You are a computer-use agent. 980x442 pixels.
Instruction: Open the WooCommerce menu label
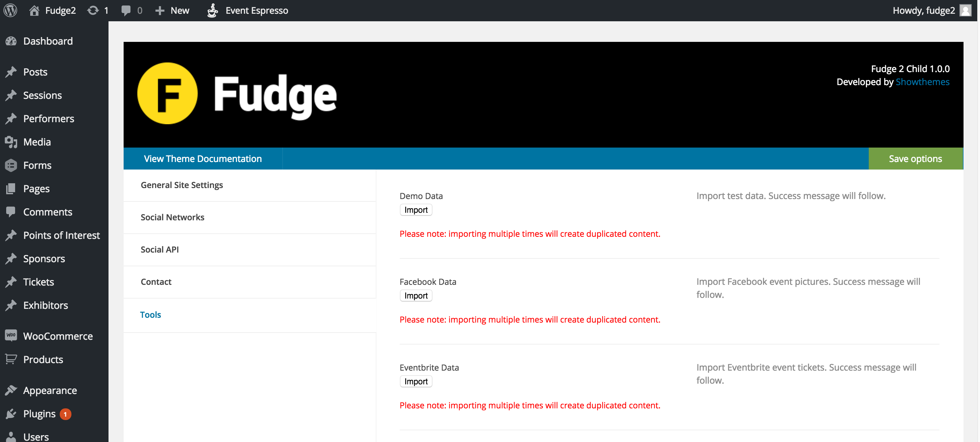[x=58, y=336]
